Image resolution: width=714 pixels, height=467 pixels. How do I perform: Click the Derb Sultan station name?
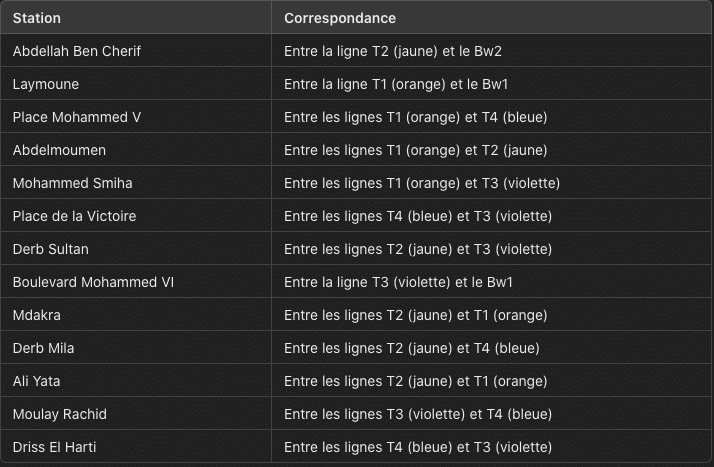coord(51,249)
